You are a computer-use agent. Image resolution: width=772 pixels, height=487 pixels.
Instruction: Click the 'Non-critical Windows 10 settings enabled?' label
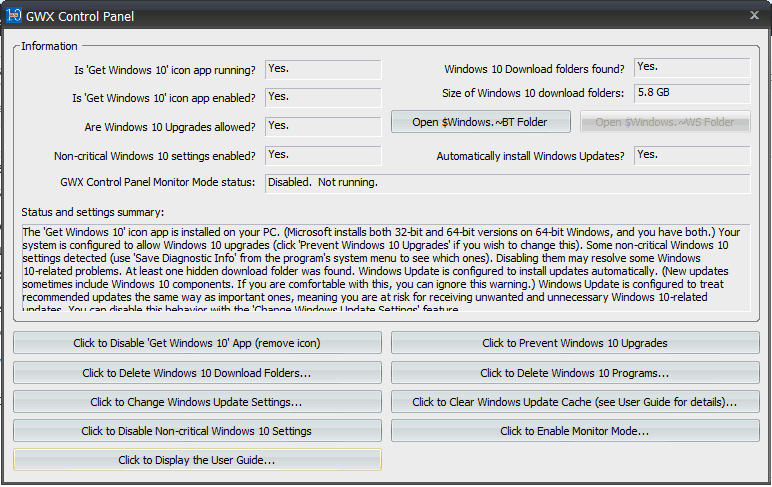(155, 156)
